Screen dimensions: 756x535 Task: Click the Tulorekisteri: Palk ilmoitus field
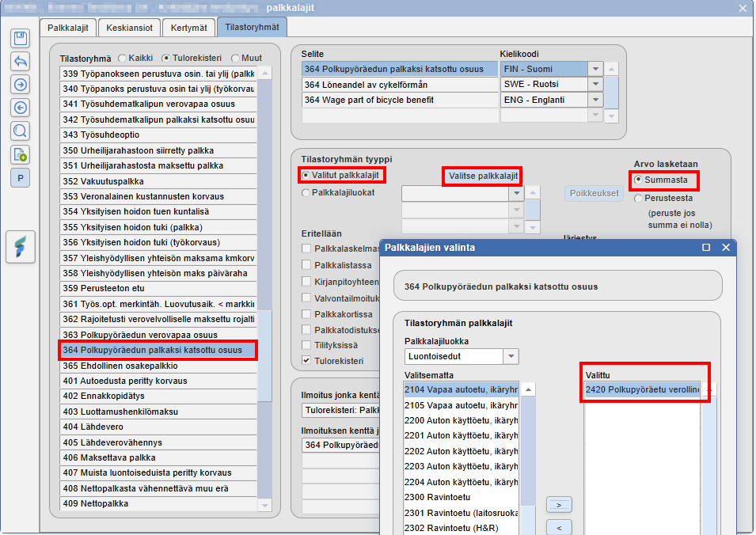click(x=341, y=410)
